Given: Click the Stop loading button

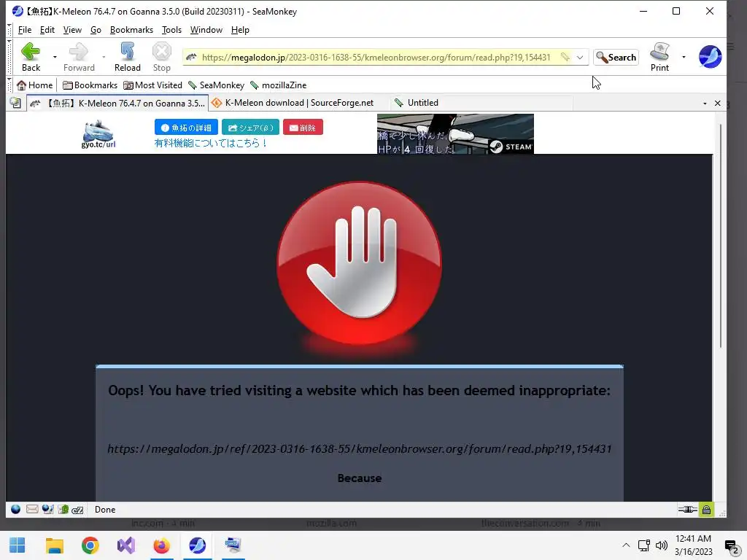Looking at the screenshot, I should click(x=161, y=57).
